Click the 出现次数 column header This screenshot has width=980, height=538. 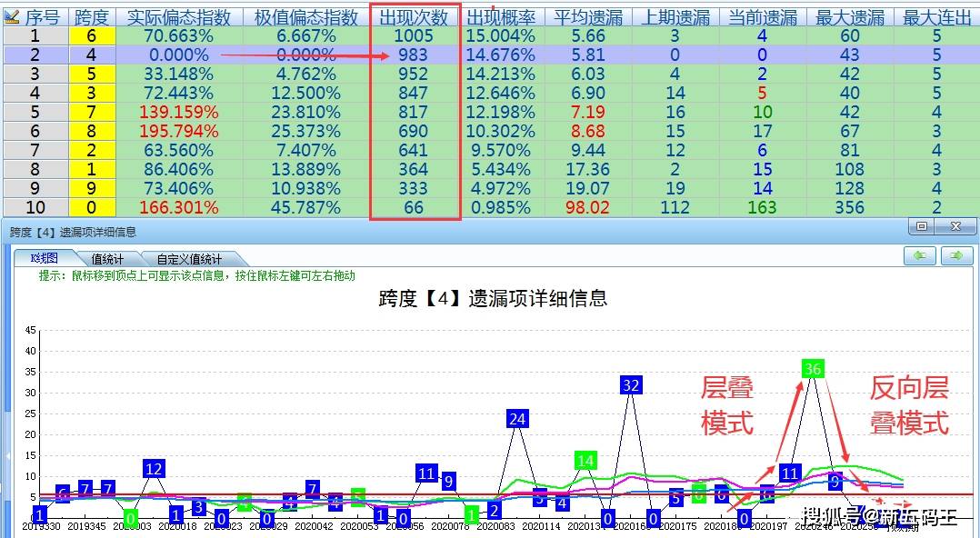point(415,17)
